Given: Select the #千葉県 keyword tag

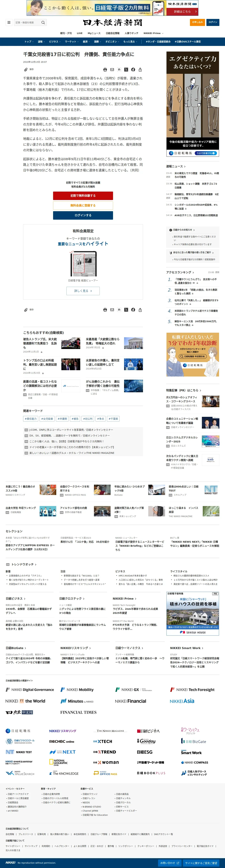Looking at the screenshot, I should (x=113, y=419).
